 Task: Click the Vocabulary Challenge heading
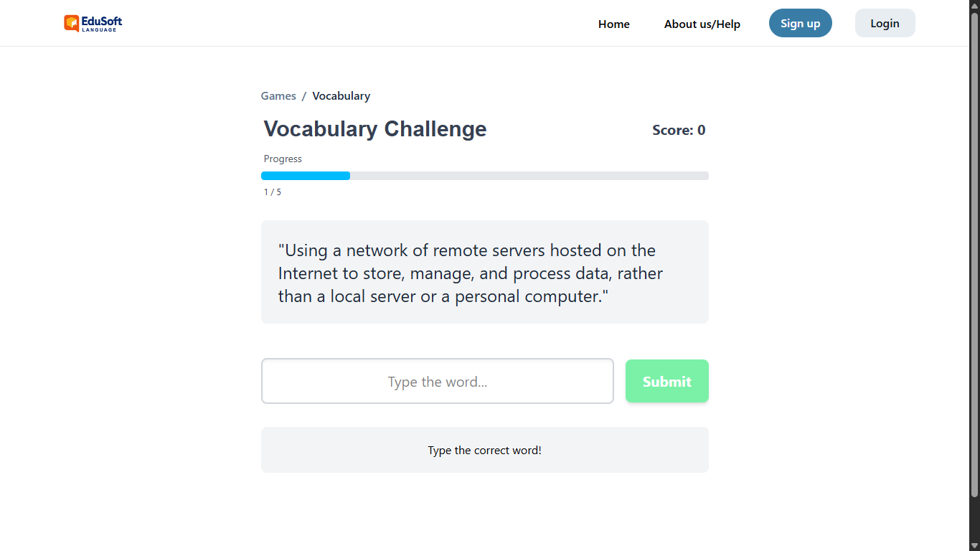tap(375, 129)
